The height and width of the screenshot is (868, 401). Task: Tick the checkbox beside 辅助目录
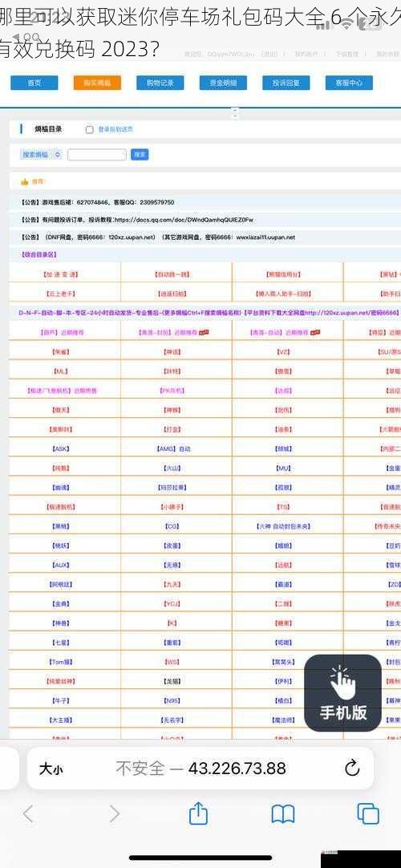(89, 129)
